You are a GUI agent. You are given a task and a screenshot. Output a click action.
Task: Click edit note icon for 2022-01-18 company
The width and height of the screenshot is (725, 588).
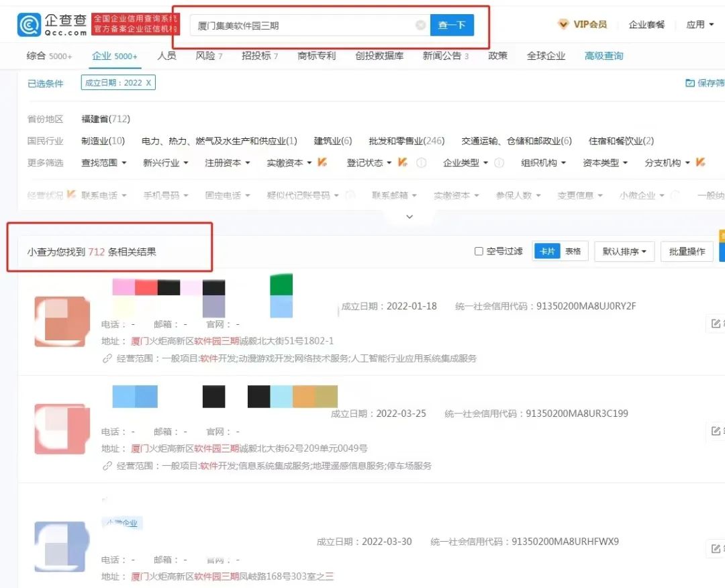coord(716,323)
